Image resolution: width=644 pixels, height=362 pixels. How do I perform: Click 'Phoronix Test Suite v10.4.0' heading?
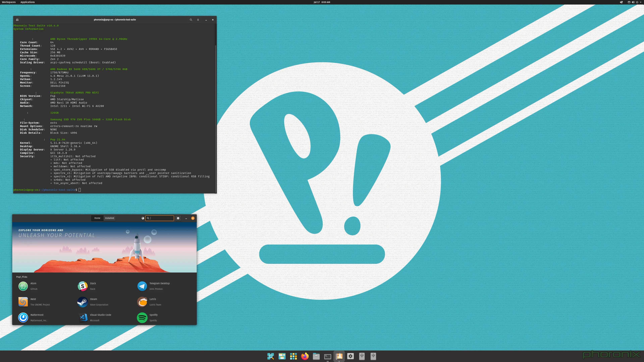point(36,25)
